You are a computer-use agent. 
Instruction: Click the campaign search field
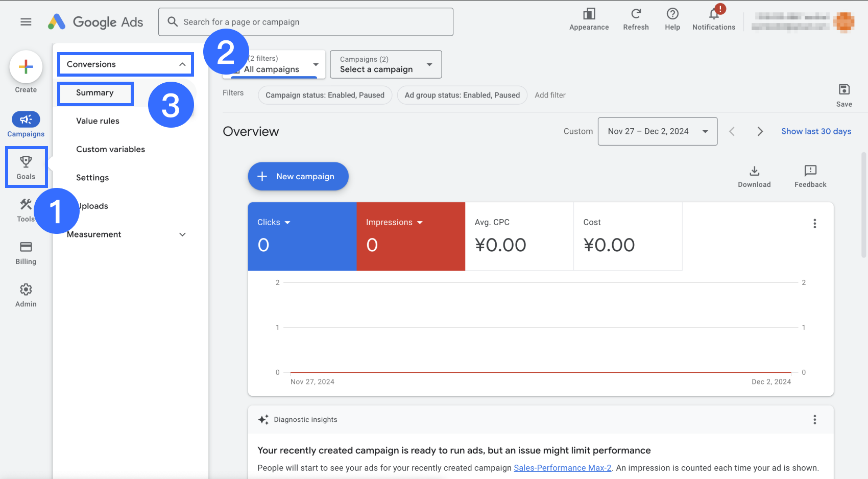(x=306, y=22)
